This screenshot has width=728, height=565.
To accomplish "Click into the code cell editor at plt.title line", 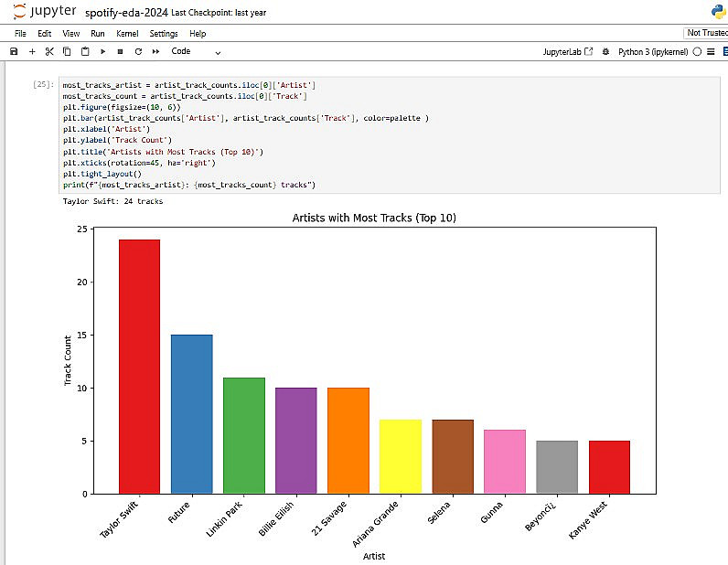I will coord(163,152).
